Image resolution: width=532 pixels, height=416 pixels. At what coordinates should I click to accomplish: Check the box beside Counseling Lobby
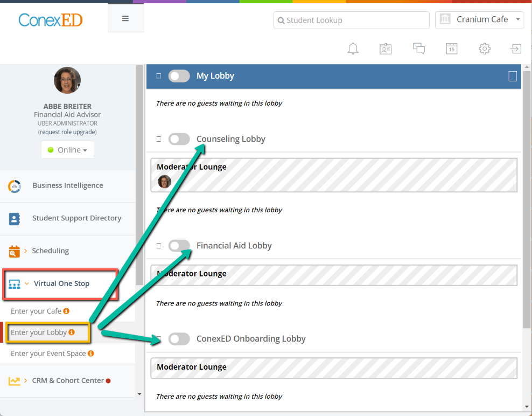click(x=158, y=139)
